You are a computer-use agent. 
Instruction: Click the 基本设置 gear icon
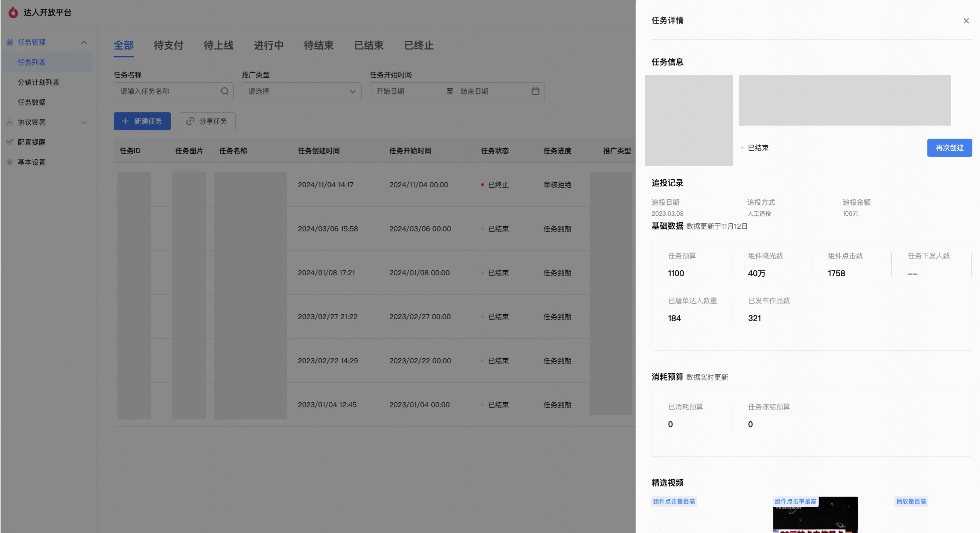coord(10,162)
